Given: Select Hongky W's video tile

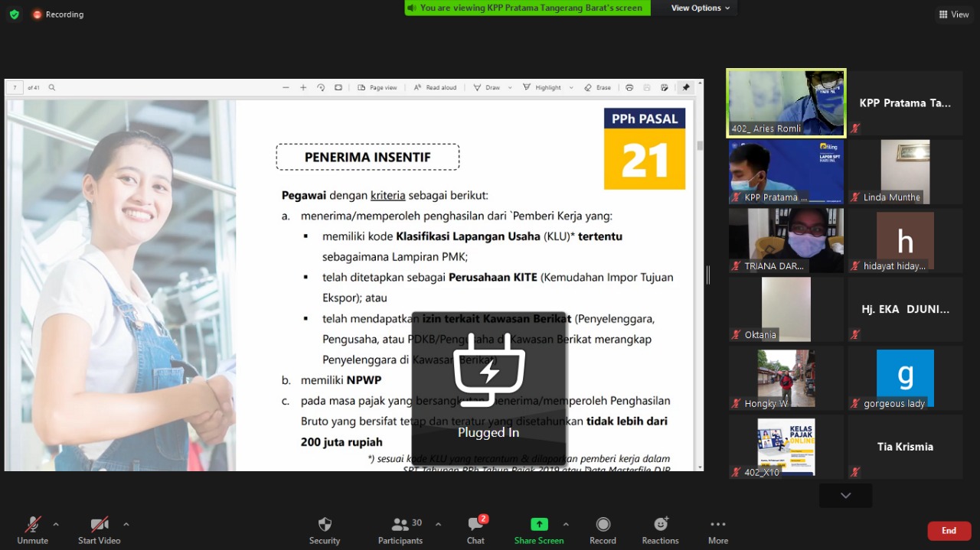Looking at the screenshot, I should pyautogui.click(x=786, y=379).
